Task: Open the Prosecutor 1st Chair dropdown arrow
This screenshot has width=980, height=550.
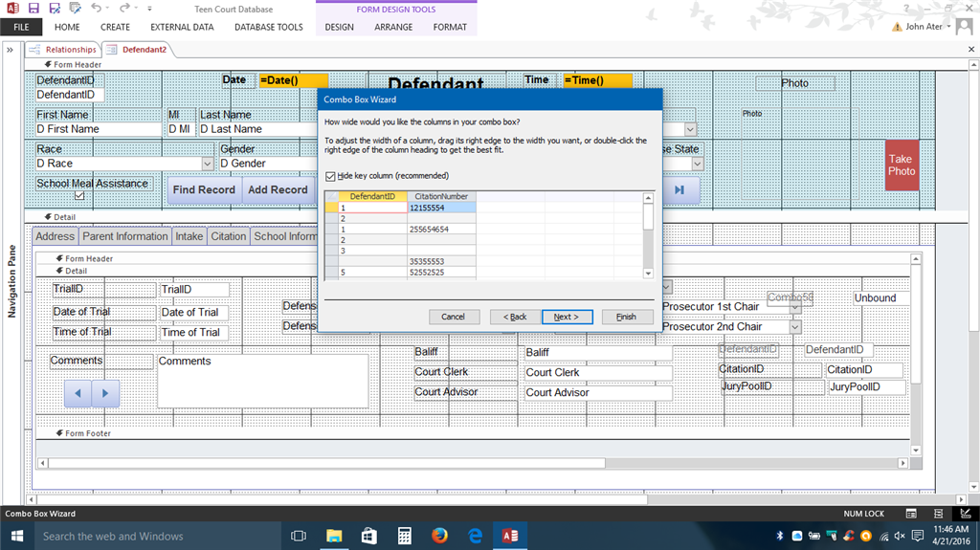Action: point(795,307)
